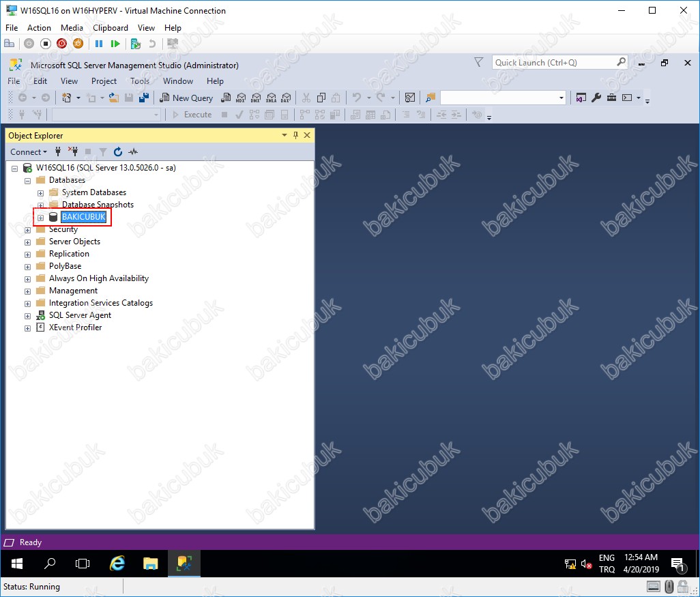Click the Properties wrench icon
This screenshot has width=700, height=597.
tap(596, 98)
